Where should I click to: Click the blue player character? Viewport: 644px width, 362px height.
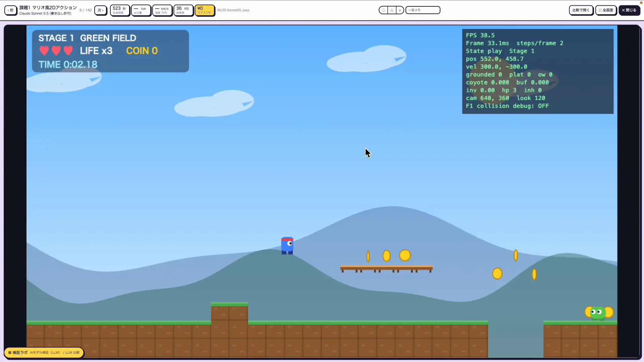click(x=287, y=246)
